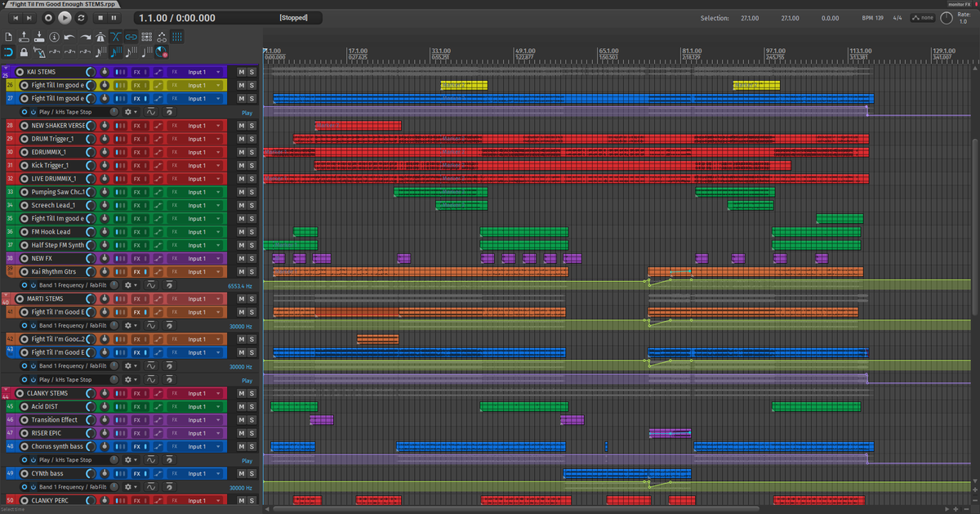The image size is (980, 514).
Task: Toggle grid lines icon in toolbar
Action: point(177,37)
